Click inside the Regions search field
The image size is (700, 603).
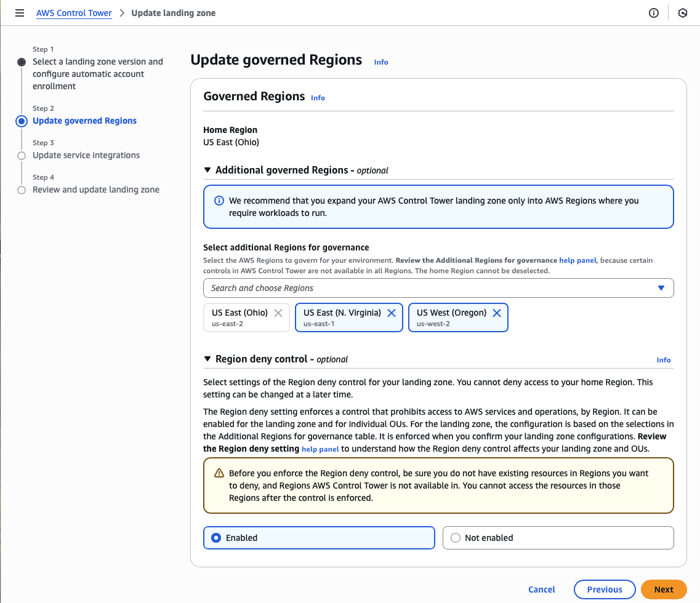click(369, 287)
